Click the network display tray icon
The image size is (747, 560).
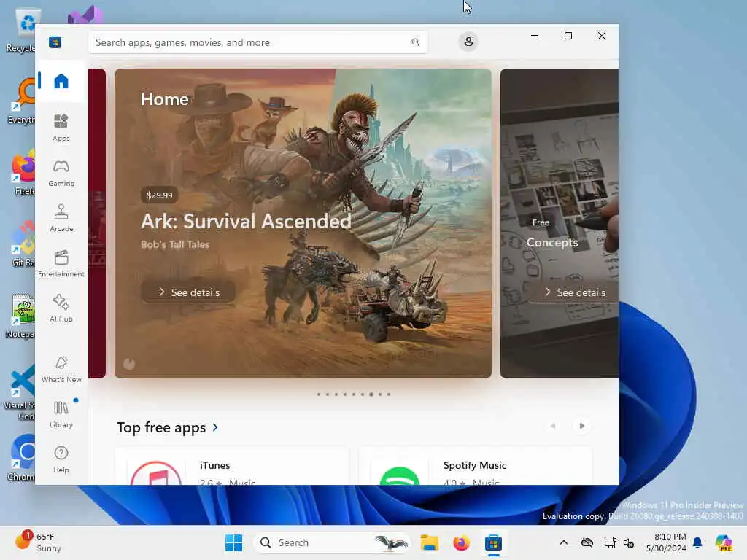click(x=610, y=542)
